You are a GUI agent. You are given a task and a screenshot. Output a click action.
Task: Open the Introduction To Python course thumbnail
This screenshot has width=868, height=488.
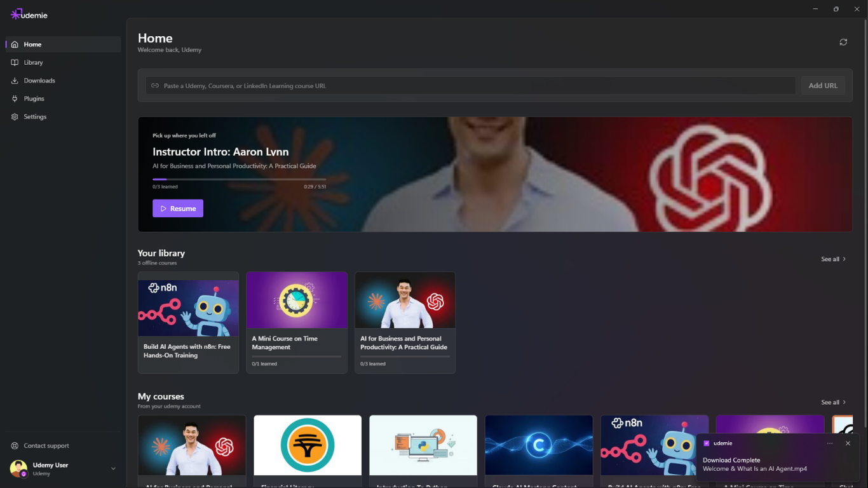tap(423, 445)
